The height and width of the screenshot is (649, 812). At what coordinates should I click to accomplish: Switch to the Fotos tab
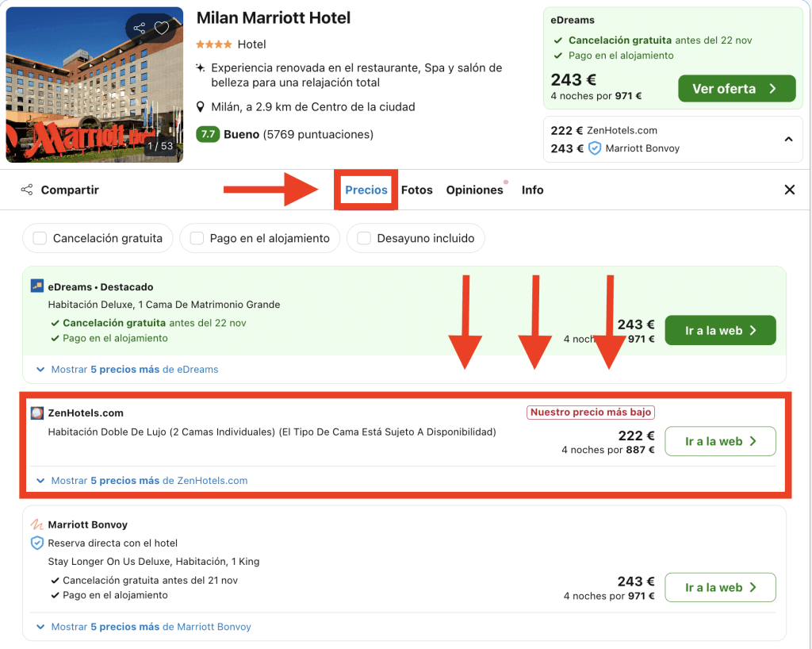point(416,190)
